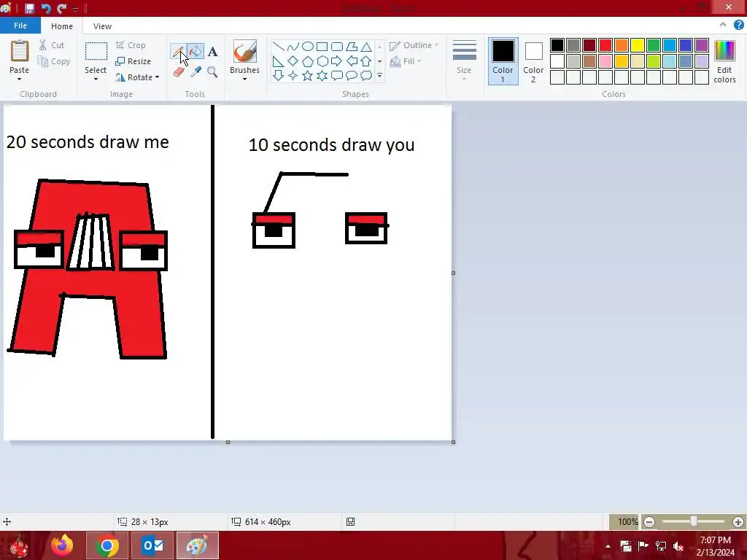Click the rectangular Select tool
The width and height of the screenshot is (747, 560).
point(96,51)
